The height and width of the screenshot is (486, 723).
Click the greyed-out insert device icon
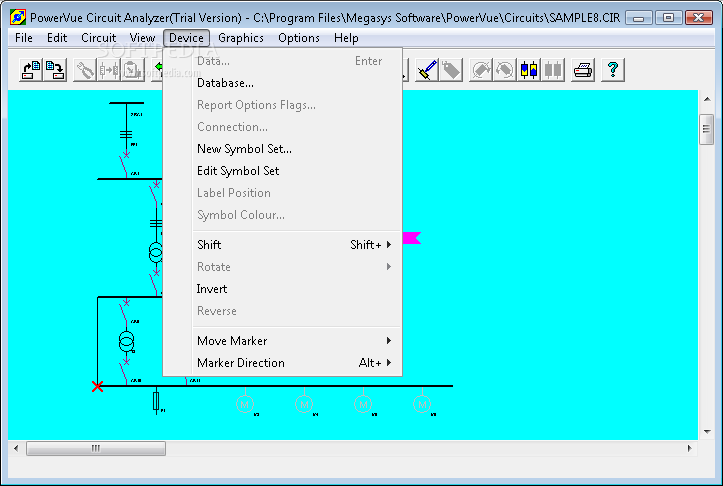[x=109, y=70]
